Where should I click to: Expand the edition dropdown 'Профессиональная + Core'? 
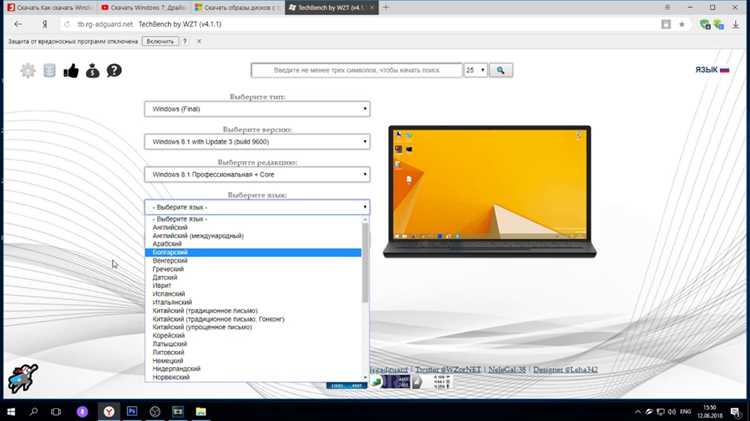coord(257,175)
